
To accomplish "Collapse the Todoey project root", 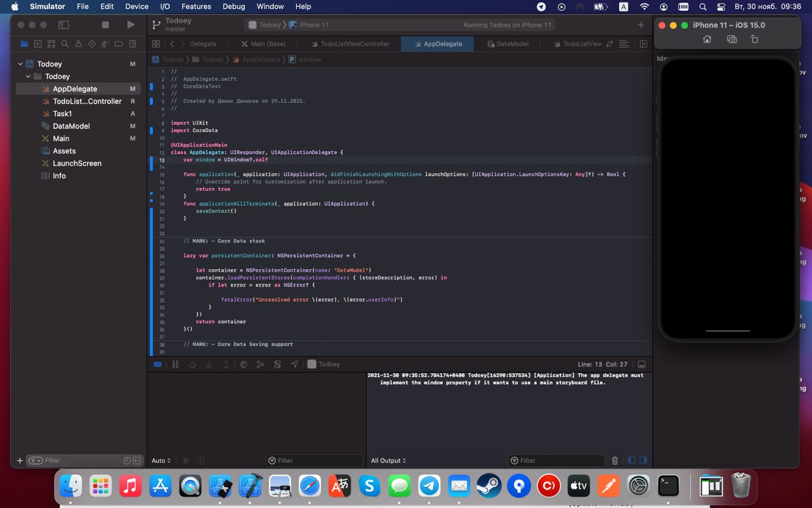I will tap(20, 64).
